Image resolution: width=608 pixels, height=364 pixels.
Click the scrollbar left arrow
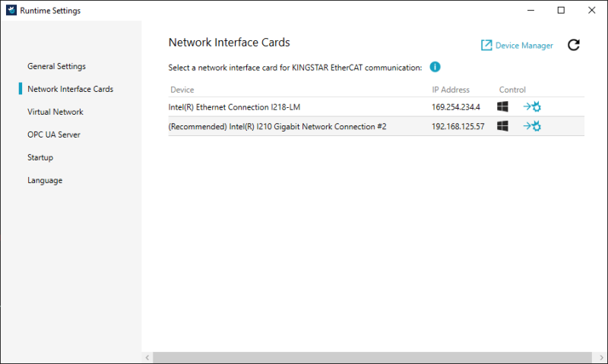point(147,357)
